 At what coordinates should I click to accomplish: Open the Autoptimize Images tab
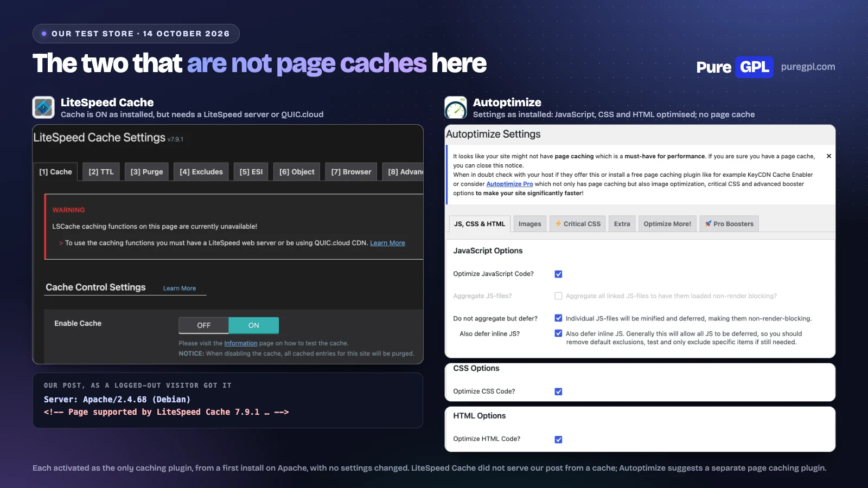point(530,224)
